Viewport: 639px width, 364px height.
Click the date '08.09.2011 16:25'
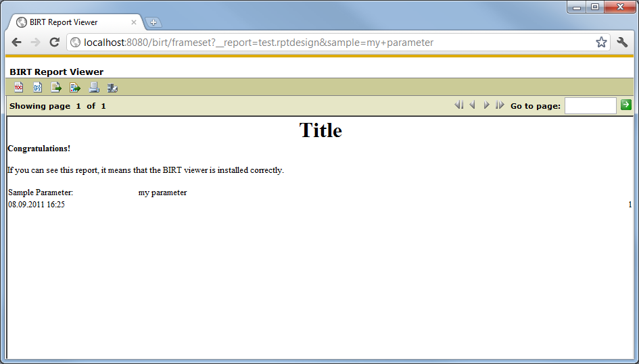pyautogui.click(x=37, y=205)
